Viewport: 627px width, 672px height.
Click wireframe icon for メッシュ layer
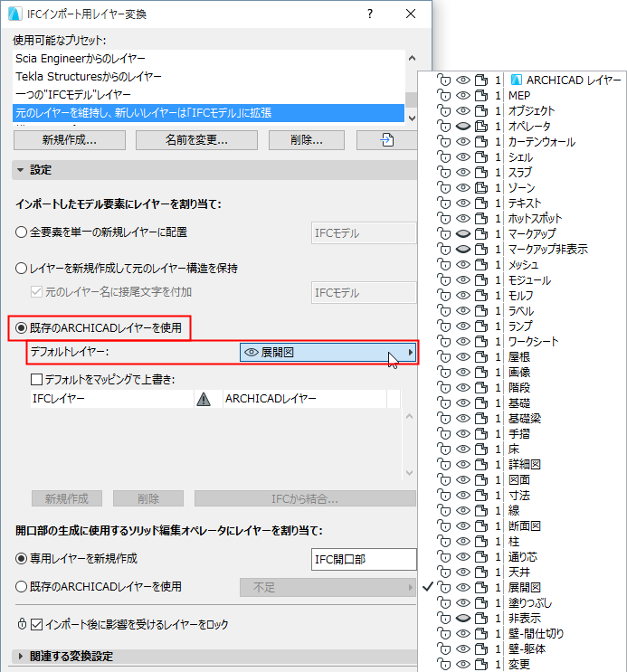click(x=481, y=265)
